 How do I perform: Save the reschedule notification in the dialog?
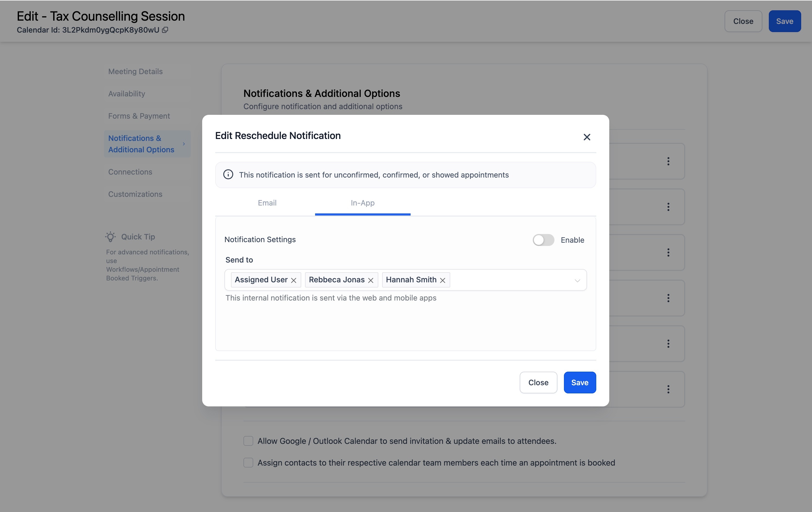click(x=579, y=383)
